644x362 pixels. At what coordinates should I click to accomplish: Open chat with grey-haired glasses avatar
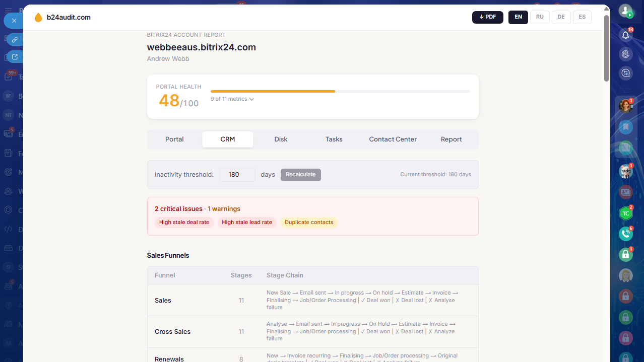pos(625,171)
